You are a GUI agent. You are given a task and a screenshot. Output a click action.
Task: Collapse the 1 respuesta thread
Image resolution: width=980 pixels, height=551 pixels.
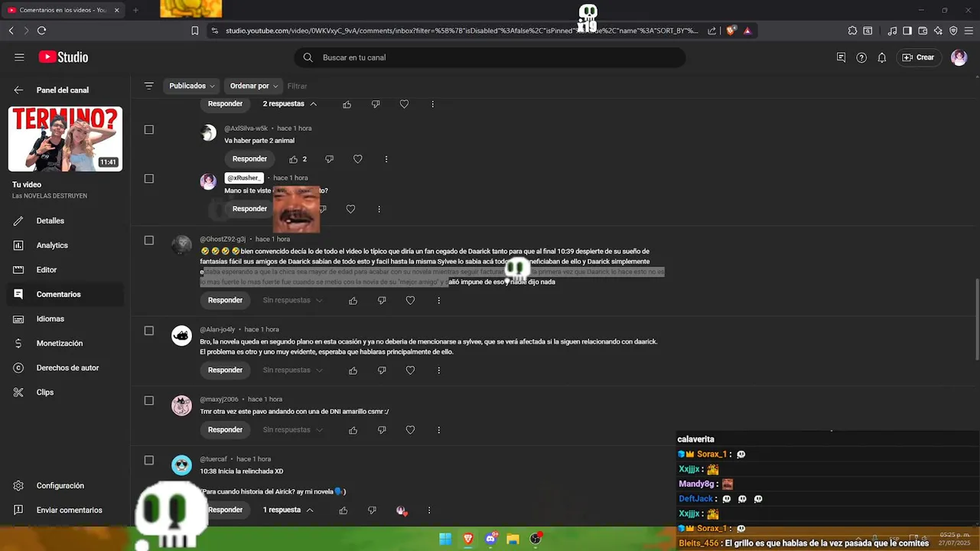click(288, 510)
